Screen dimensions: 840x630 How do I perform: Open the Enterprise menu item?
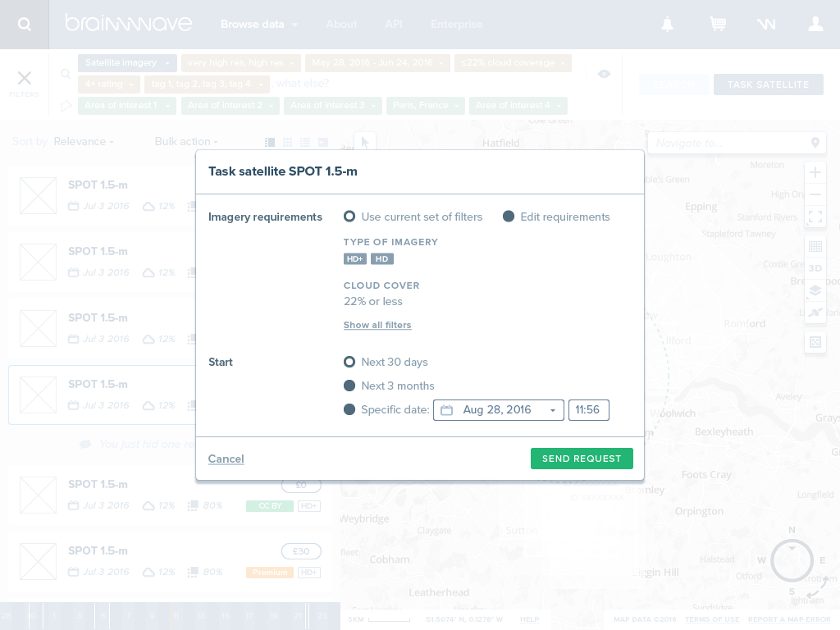[x=457, y=24]
